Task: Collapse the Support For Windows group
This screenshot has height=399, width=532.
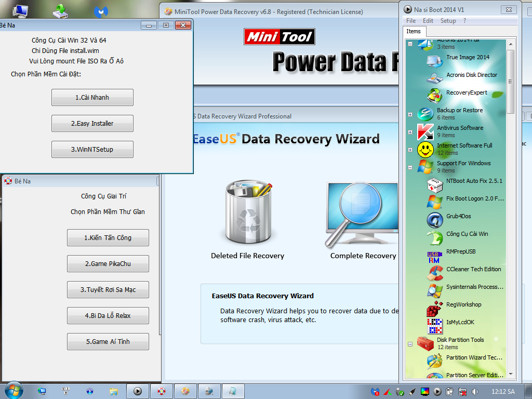Action: [x=410, y=167]
